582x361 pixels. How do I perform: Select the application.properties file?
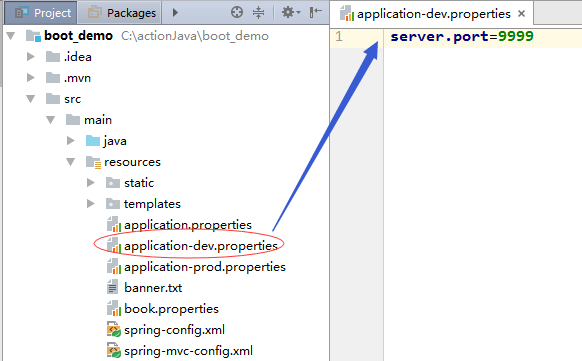tap(188, 225)
